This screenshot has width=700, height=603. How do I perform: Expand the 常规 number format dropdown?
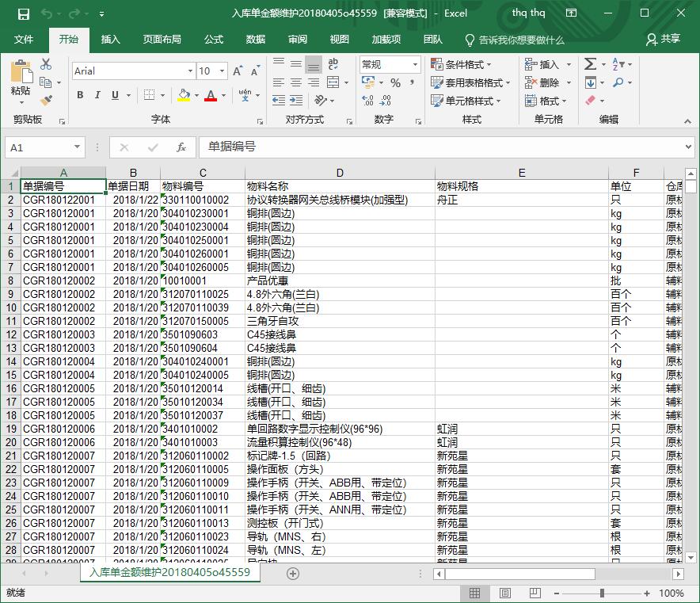coord(415,64)
